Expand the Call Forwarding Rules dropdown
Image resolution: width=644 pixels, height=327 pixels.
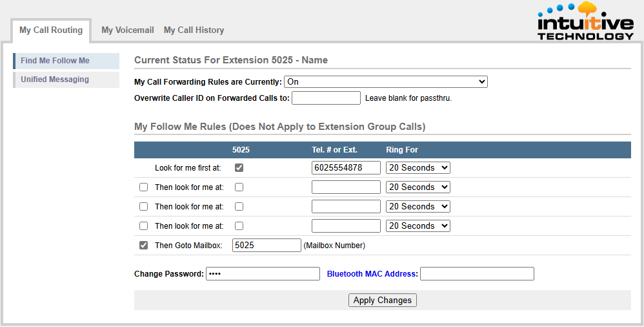[386, 82]
